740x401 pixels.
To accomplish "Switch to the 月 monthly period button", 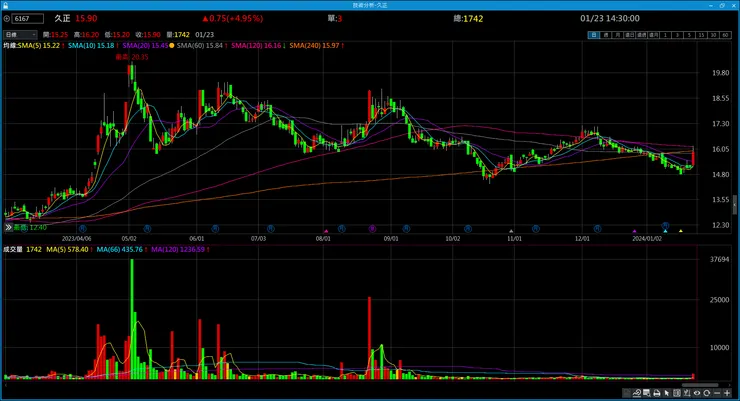I will coord(618,35).
